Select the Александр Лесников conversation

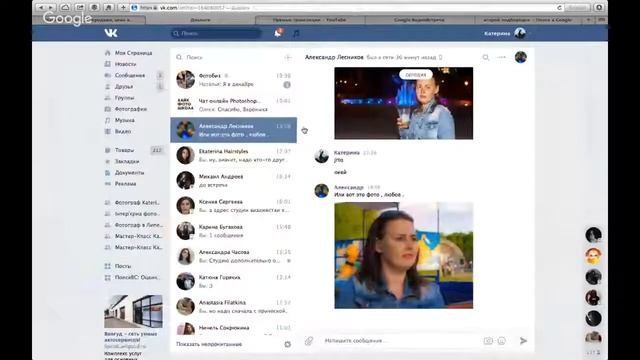[233, 130]
